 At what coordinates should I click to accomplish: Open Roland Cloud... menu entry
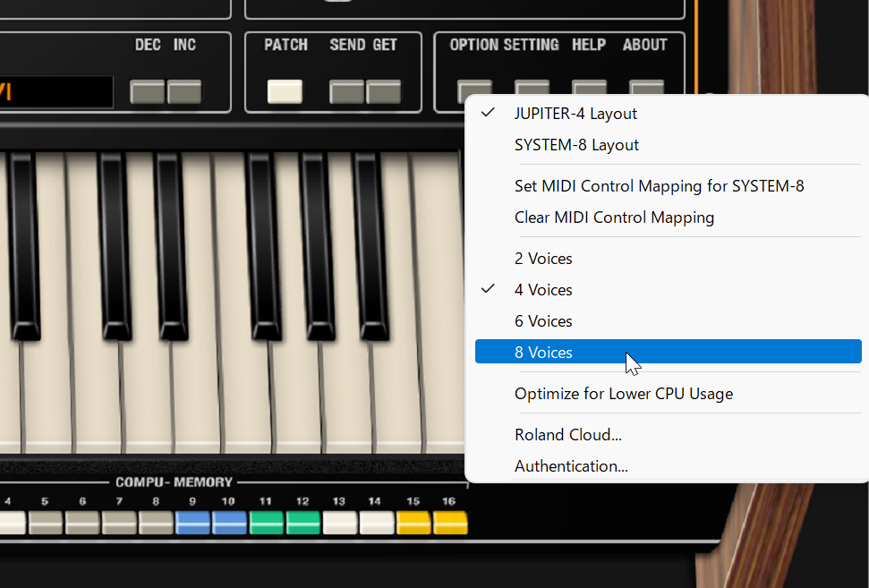pyautogui.click(x=668, y=435)
